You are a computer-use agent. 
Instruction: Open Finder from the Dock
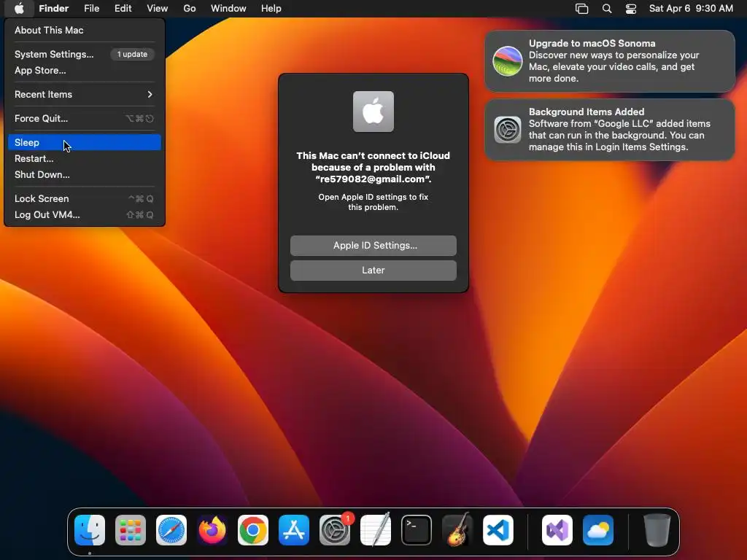pyautogui.click(x=90, y=530)
